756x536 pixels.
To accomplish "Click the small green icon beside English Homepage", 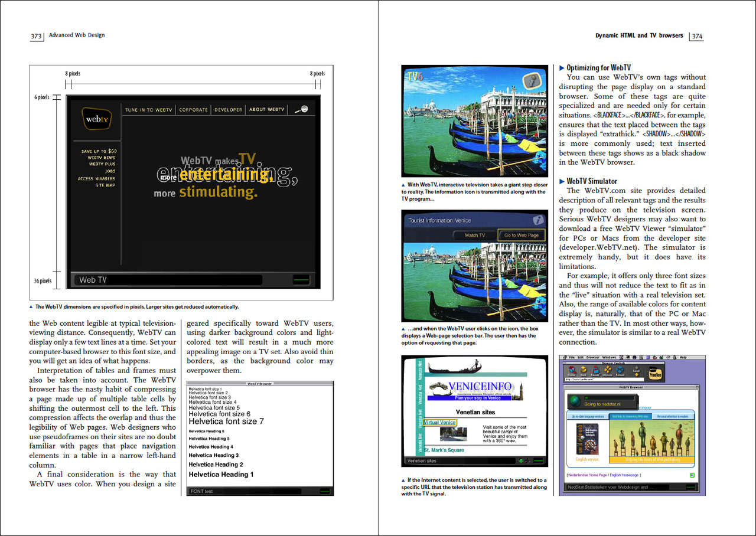I will tap(692, 475).
